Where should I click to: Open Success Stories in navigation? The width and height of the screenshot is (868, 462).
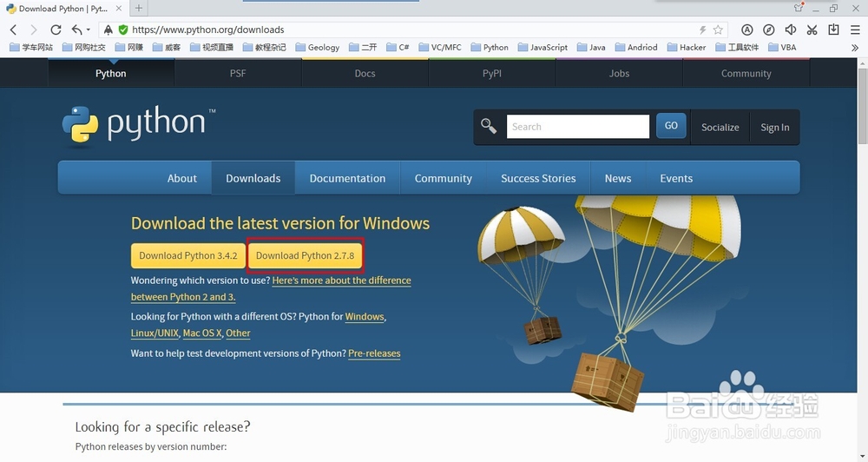click(x=538, y=178)
